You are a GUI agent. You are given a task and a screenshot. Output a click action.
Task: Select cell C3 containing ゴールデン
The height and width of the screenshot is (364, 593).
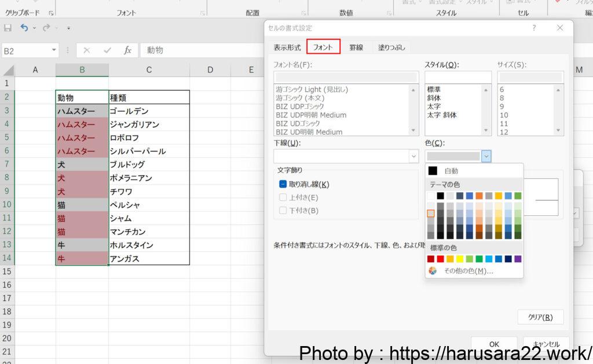coord(149,111)
